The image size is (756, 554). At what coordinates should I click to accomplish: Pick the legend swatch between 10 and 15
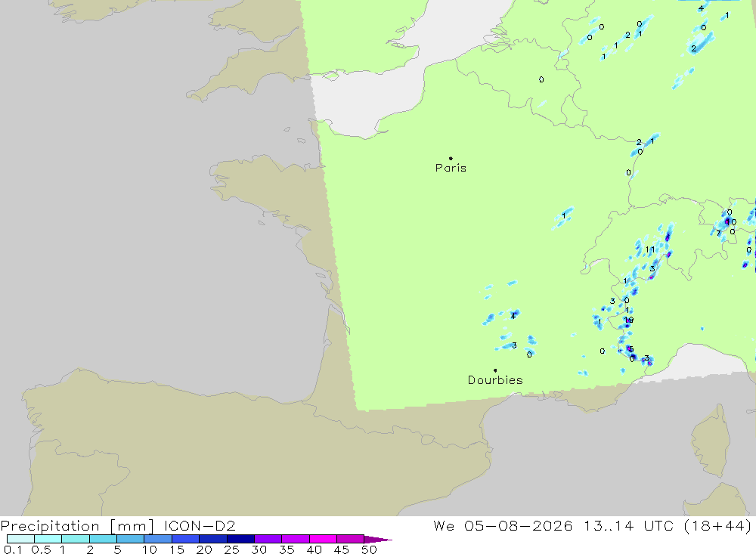[158, 539]
